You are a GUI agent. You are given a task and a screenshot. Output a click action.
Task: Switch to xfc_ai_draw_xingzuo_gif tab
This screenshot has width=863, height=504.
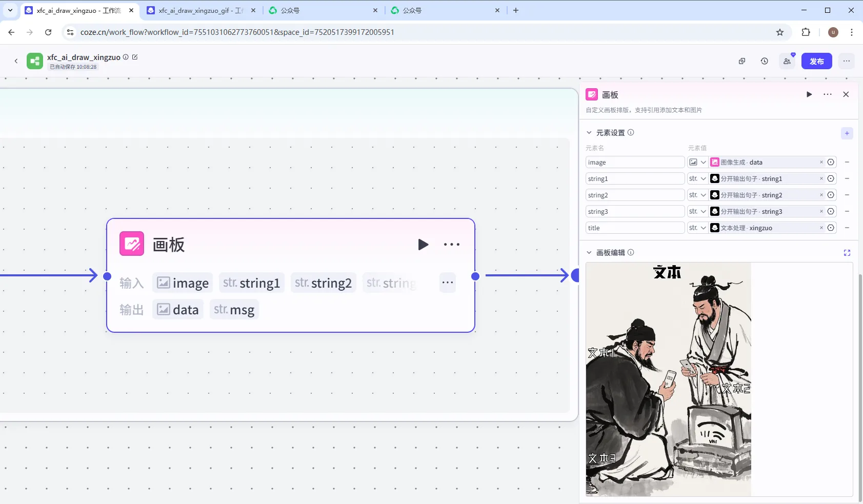(201, 10)
